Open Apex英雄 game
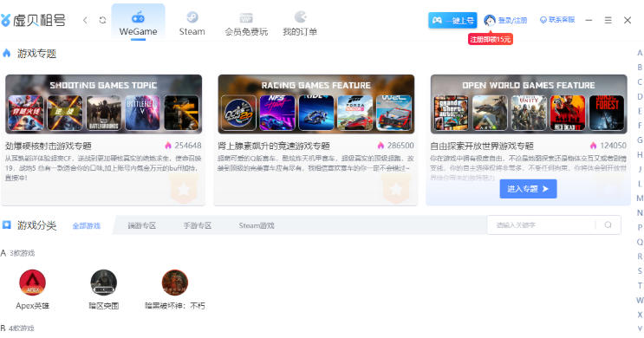 [x=32, y=289]
